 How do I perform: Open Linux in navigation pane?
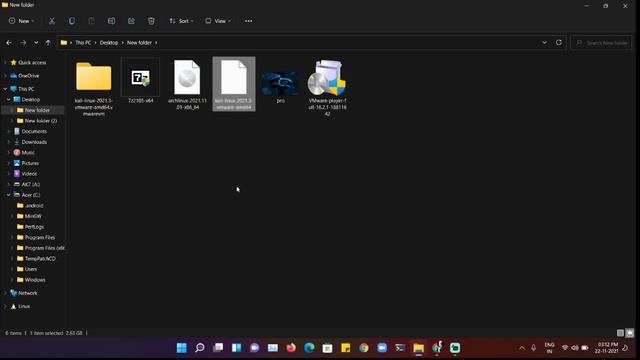click(x=24, y=306)
